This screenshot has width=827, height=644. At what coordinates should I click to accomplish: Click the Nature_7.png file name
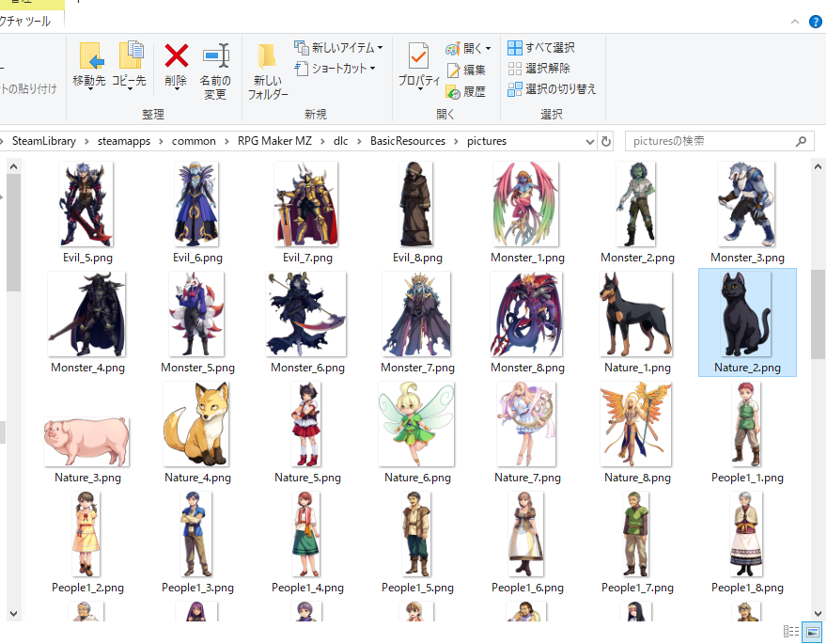[x=527, y=478]
